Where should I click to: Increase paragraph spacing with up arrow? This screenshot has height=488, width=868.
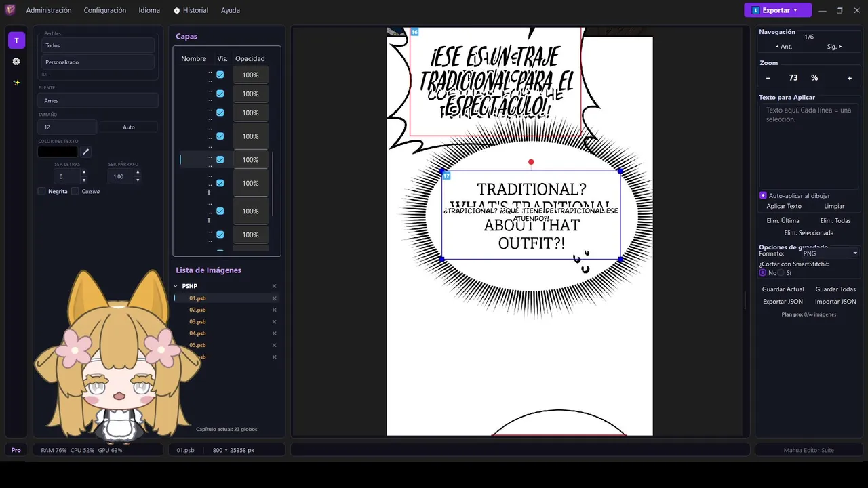138,172
